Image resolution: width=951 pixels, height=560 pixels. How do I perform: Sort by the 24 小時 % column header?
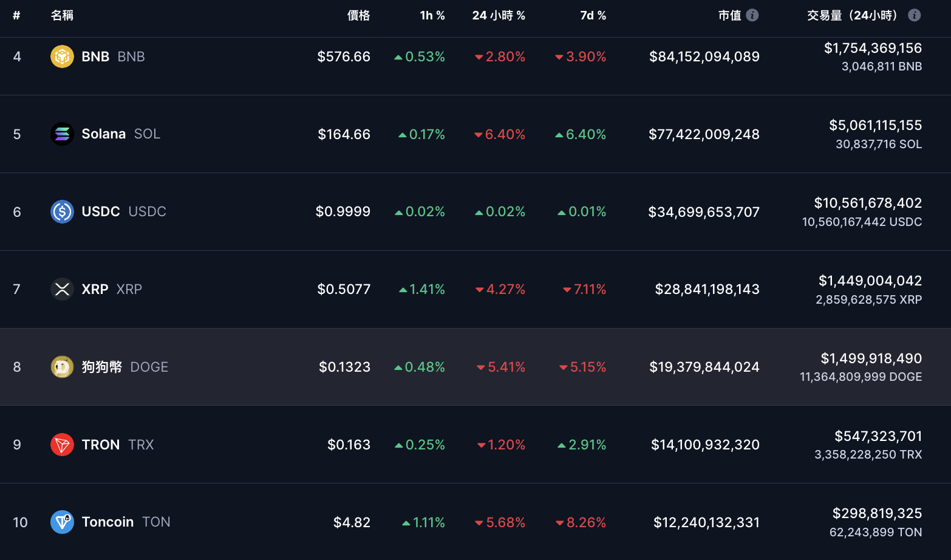499,15
